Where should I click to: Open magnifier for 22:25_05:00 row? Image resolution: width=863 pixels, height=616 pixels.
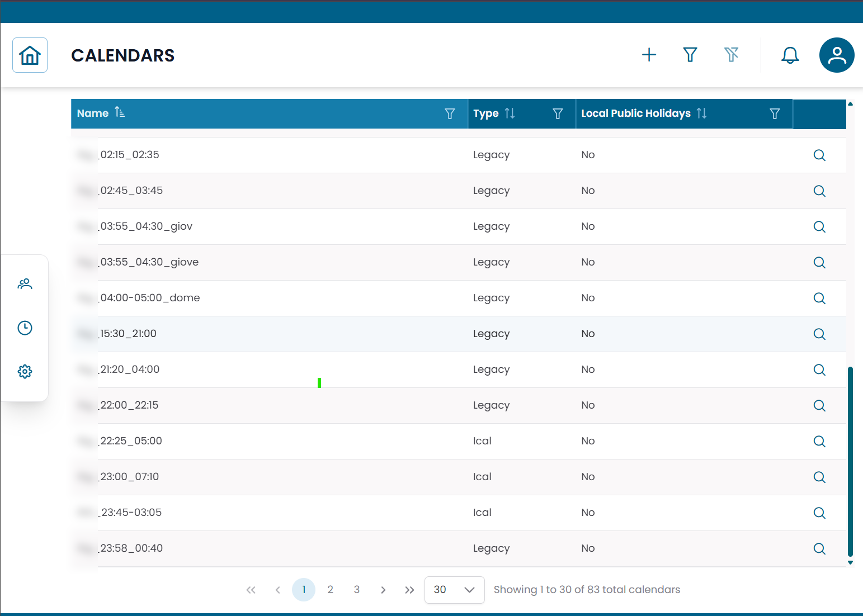point(819,442)
